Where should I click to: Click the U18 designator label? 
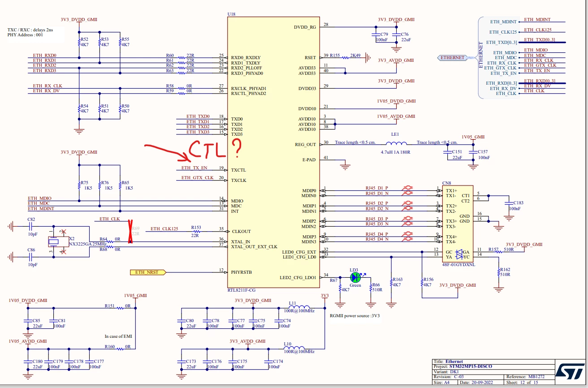[231, 14]
